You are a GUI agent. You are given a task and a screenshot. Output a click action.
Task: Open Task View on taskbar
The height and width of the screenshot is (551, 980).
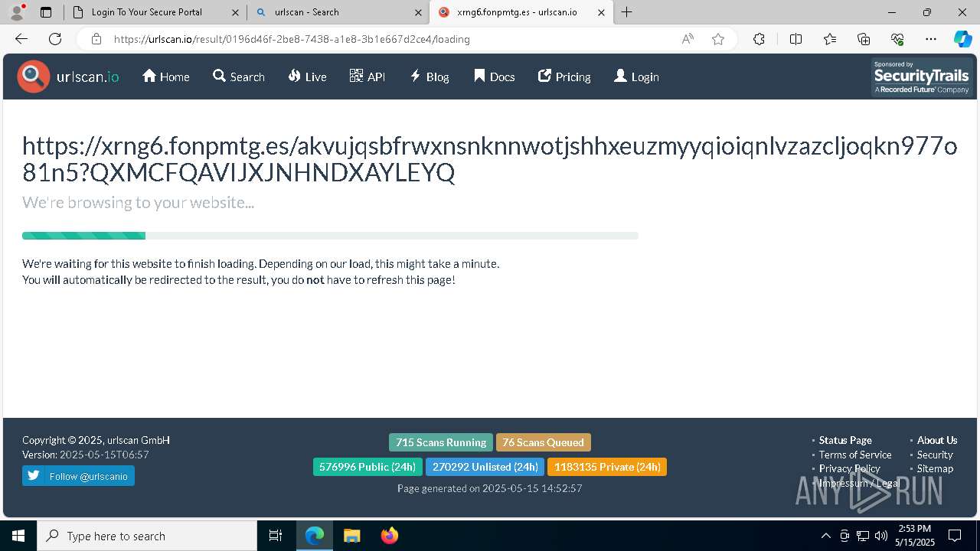point(276,536)
